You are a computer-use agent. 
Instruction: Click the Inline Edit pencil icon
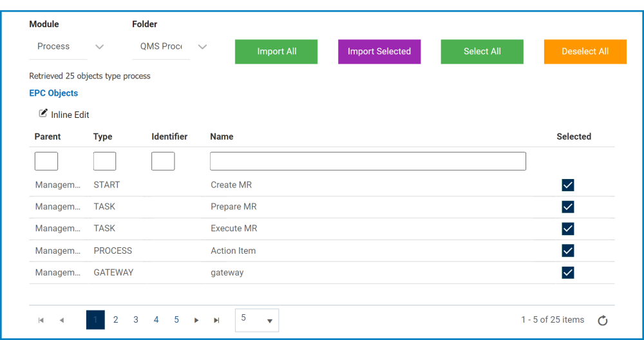43,113
